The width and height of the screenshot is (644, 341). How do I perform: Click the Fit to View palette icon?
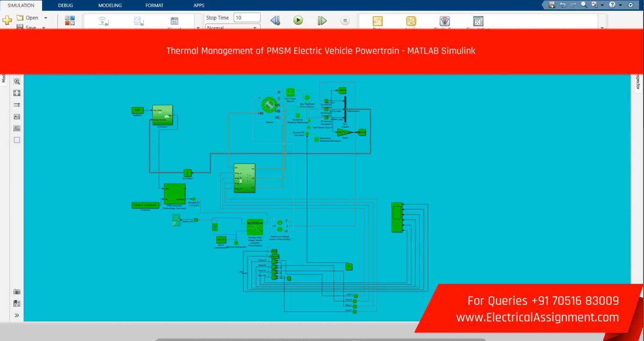[x=17, y=93]
